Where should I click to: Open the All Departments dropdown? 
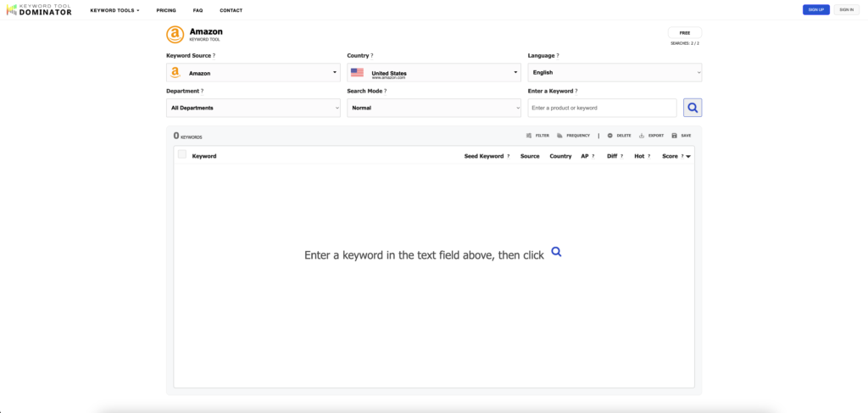point(253,108)
